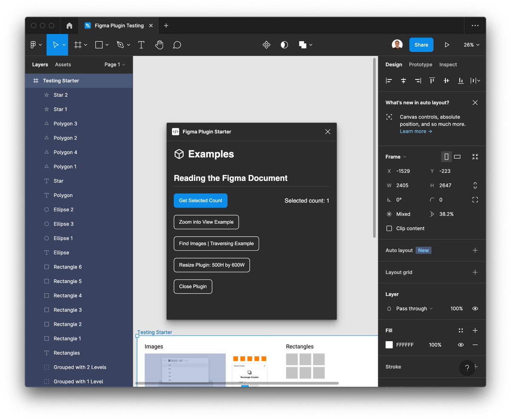Expand the Boolean operations chevron
Screen dimensions: 511x420
pyautogui.click(x=311, y=45)
